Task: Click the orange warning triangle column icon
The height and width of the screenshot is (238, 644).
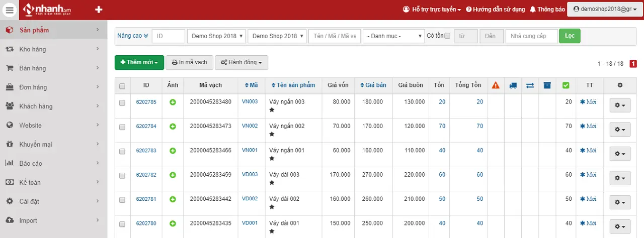Action: pos(496,85)
